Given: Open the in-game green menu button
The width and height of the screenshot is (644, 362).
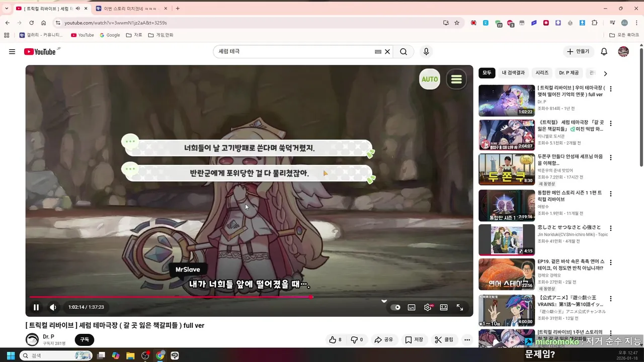Looking at the screenshot, I should coord(456,79).
